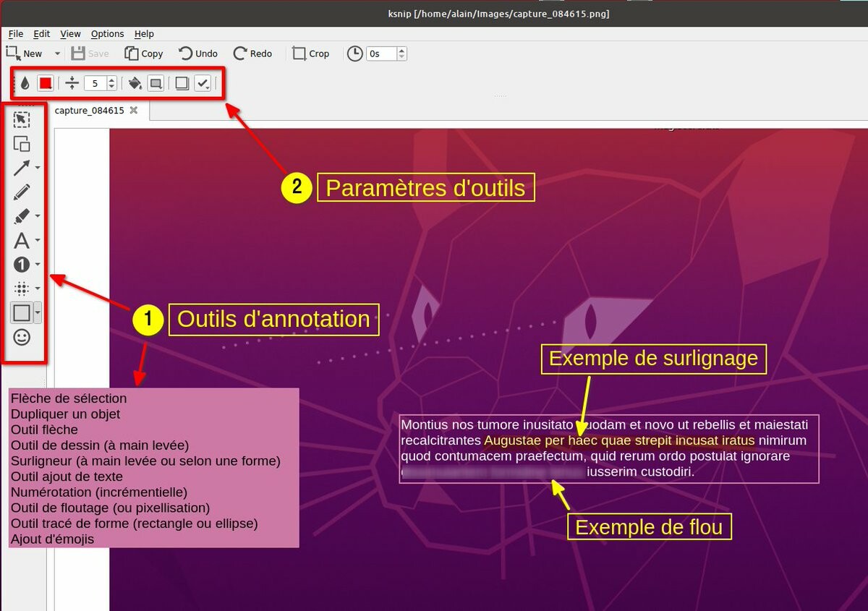This screenshot has height=611, width=868.
Task: Open rectangle shape variants dropdown
Action: pos(38,312)
